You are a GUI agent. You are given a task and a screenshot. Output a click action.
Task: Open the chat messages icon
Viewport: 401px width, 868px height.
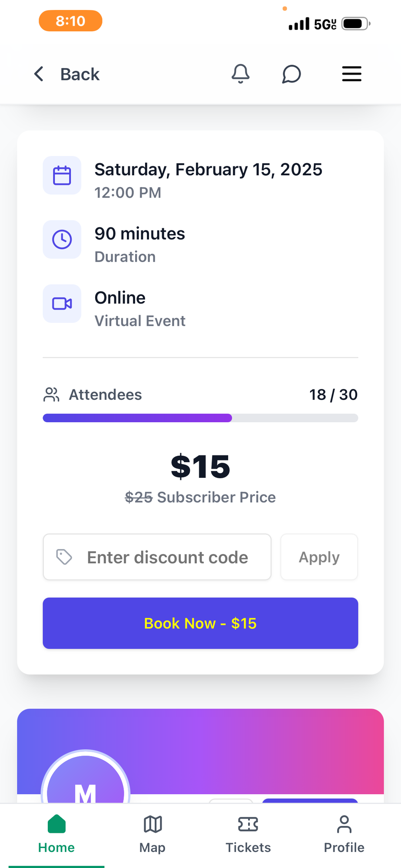pyautogui.click(x=291, y=74)
